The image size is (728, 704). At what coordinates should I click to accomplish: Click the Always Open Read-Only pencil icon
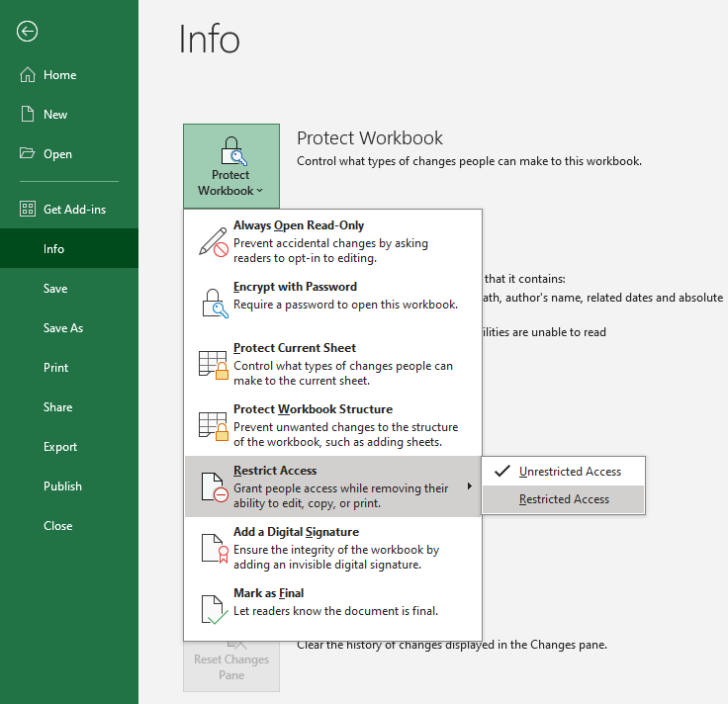tap(214, 241)
